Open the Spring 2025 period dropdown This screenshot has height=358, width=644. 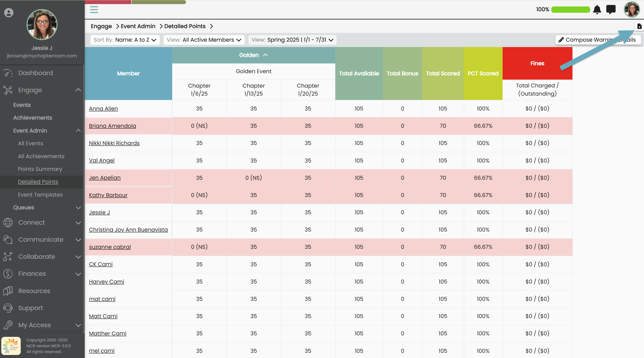tap(292, 40)
